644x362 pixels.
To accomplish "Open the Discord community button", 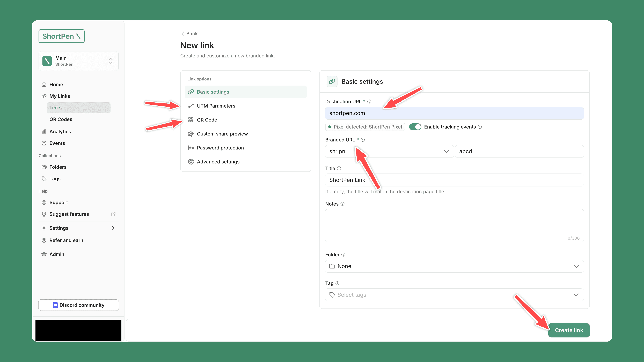I will [78, 305].
